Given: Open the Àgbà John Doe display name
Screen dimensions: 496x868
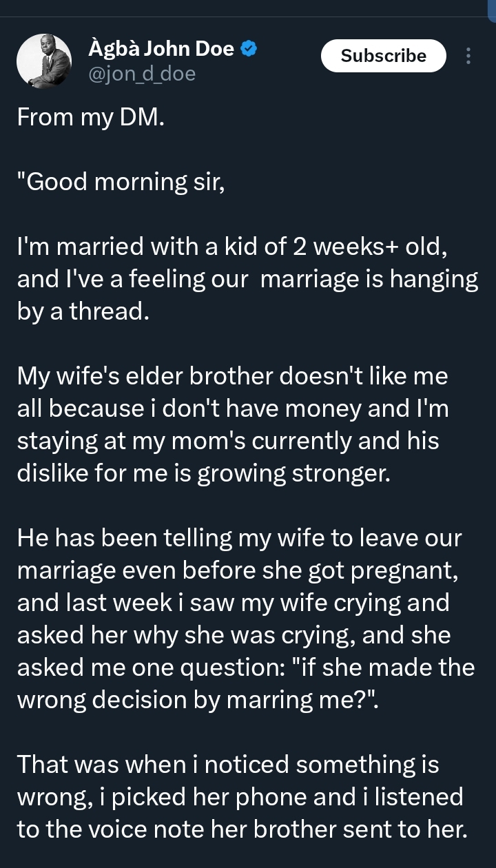Looking at the screenshot, I should pyautogui.click(x=161, y=49).
